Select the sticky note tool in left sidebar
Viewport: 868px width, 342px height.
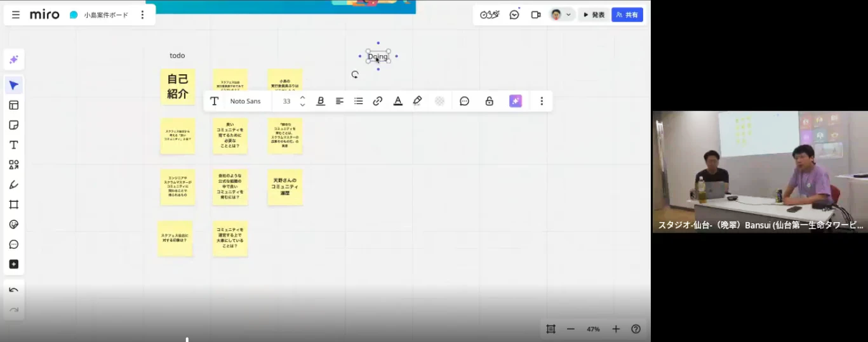[x=13, y=125]
